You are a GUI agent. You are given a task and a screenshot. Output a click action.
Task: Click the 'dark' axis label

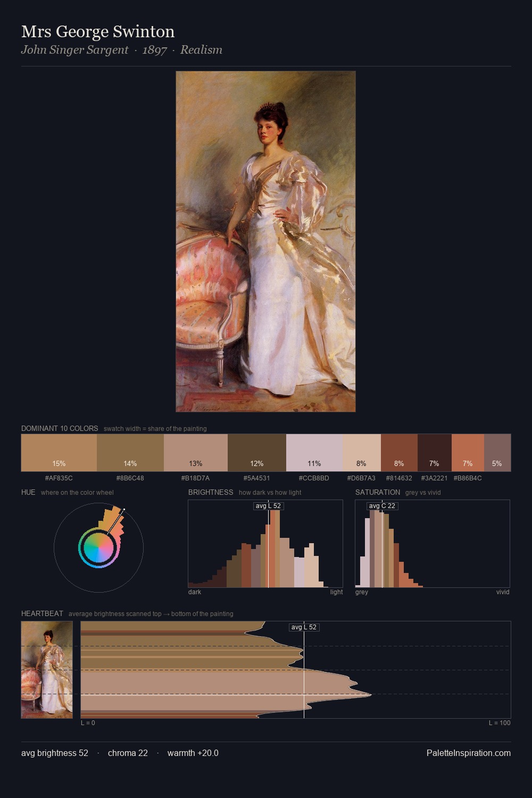click(x=195, y=592)
